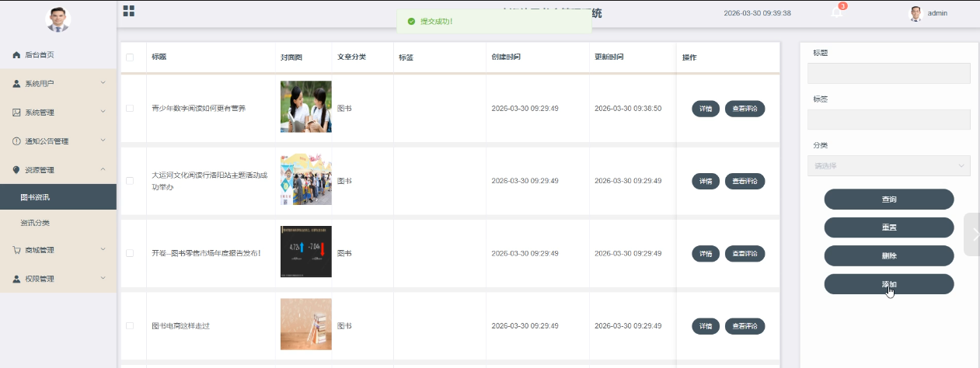
Task: Click the admin avatar icon in header
Action: click(915, 13)
